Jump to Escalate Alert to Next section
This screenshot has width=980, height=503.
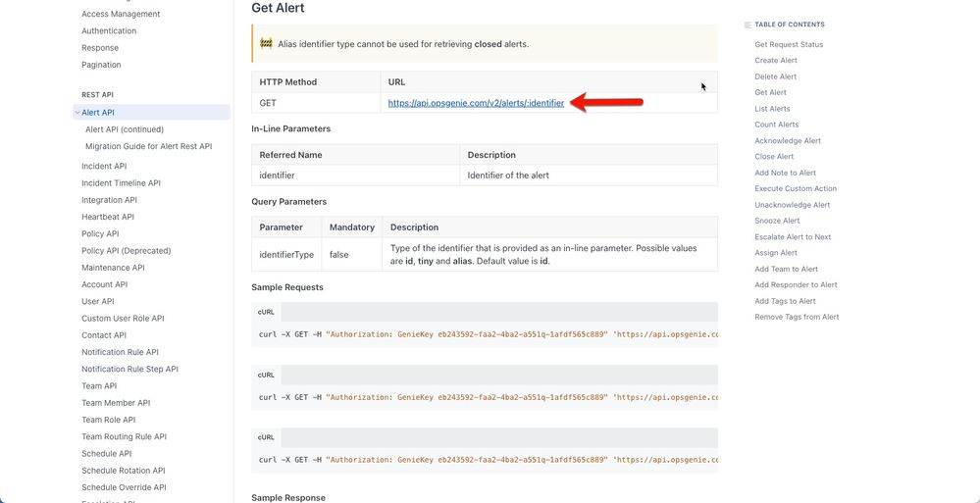coord(794,237)
